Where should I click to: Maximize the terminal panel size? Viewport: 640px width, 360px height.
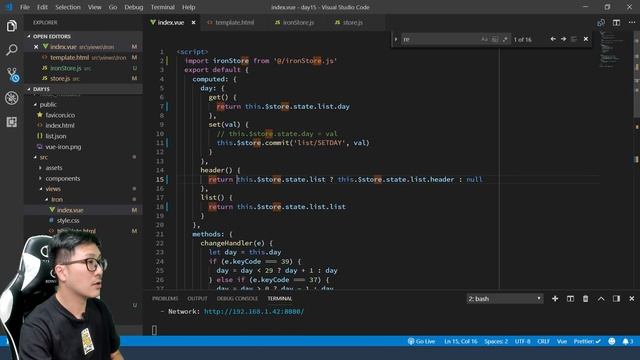[x=601, y=299]
